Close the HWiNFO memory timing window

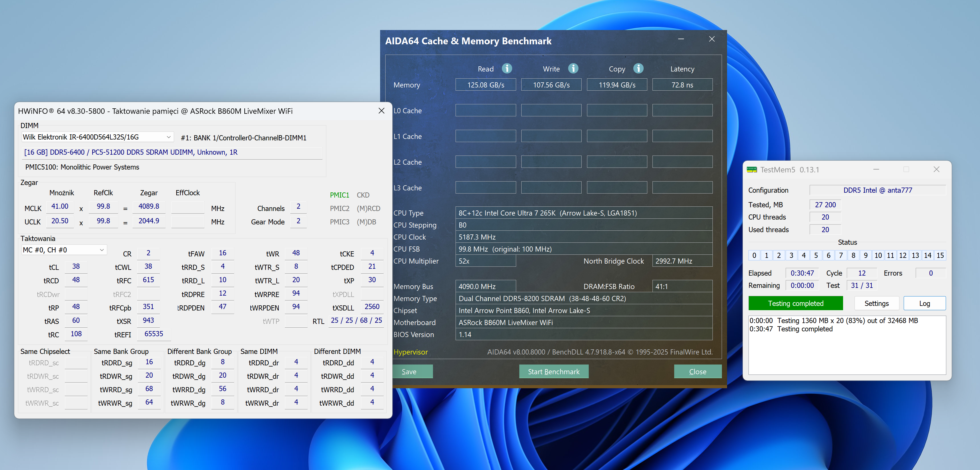click(381, 111)
